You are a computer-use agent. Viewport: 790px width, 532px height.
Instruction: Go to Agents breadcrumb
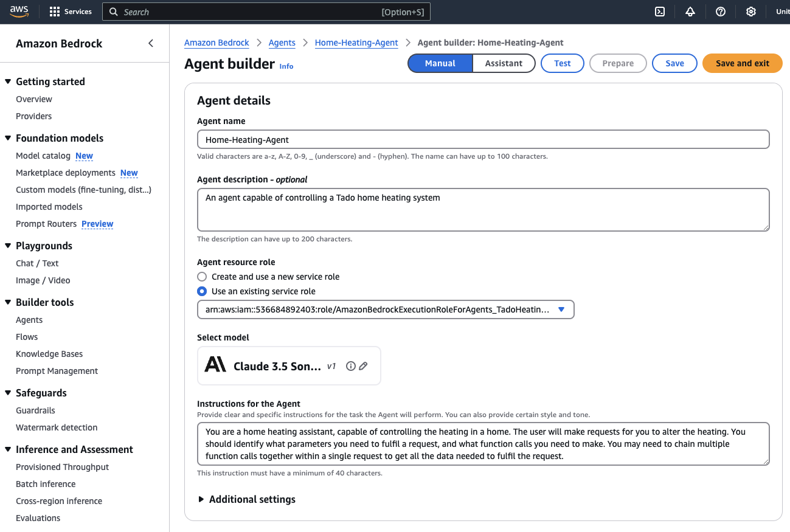[282, 43]
